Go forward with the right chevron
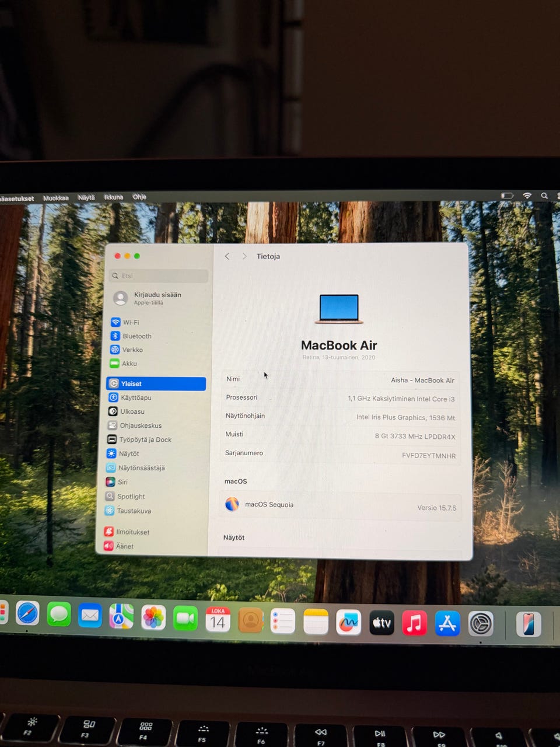Image resolution: width=560 pixels, height=747 pixels. (x=244, y=256)
